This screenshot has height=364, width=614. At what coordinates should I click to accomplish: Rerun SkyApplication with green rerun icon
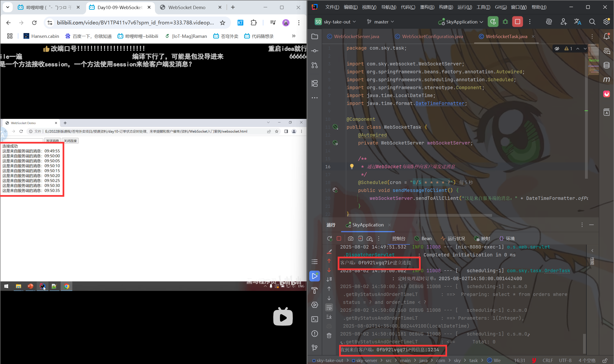click(x=493, y=22)
